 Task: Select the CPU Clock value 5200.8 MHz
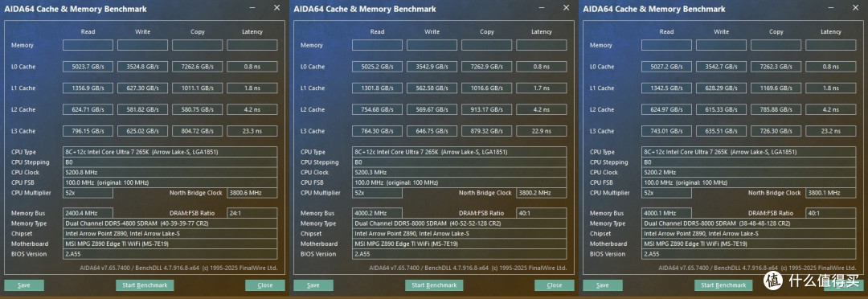tap(170, 172)
